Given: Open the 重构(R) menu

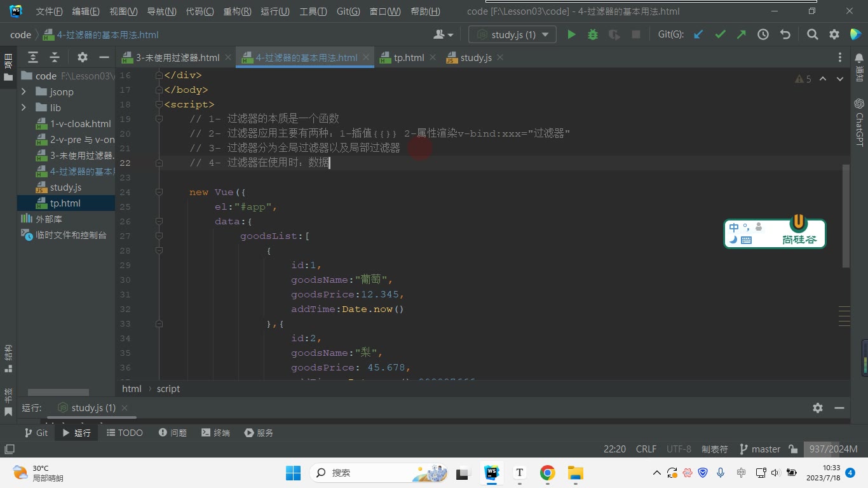Looking at the screenshot, I should (x=237, y=11).
